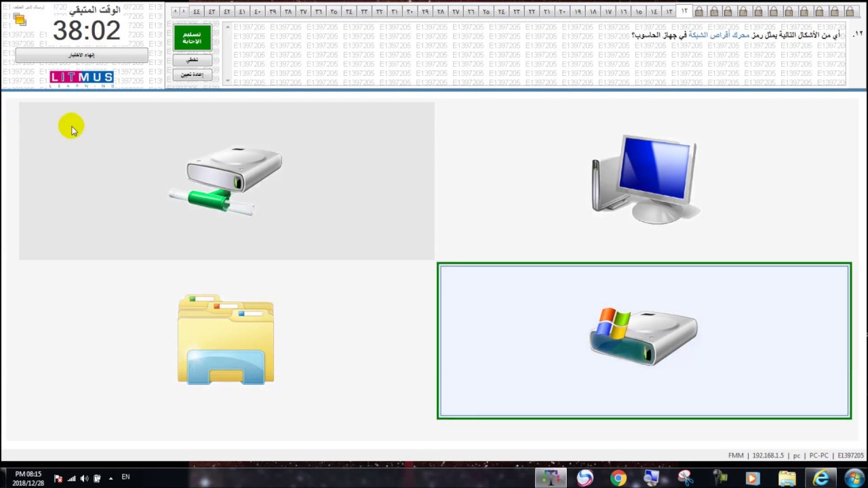Jump to question tab 20
868x488 pixels.
pyautogui.click(x=563, y=12)
